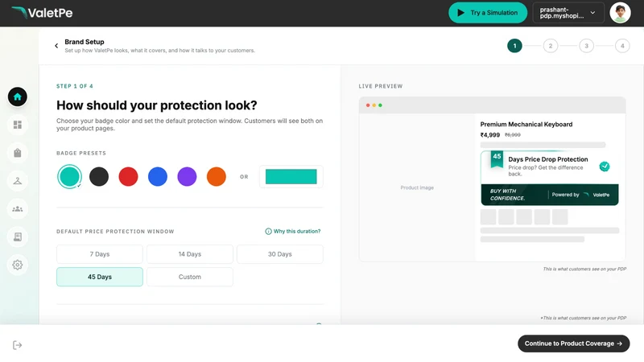Screen dimensions: 644x362
Task: Choose the 30 Days protection window
Action: [x=280, y=254]
